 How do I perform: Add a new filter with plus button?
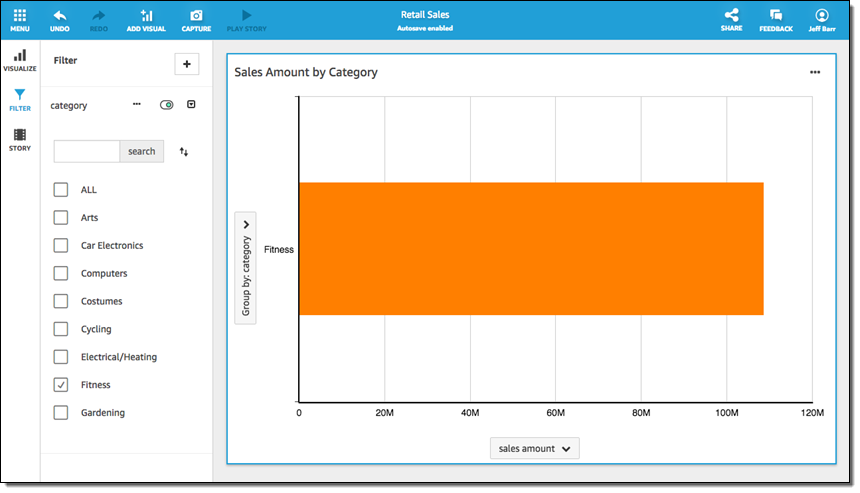187,64
